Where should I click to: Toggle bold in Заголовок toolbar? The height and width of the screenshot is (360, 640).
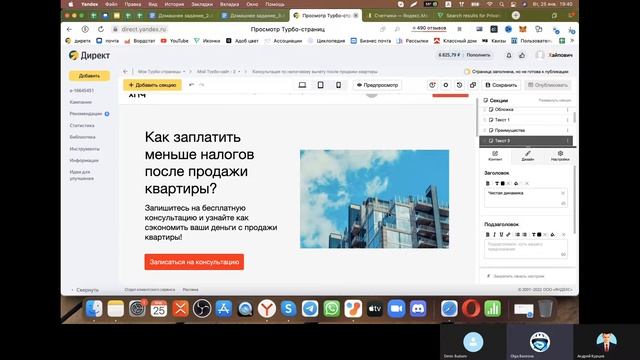pos(487,183)
